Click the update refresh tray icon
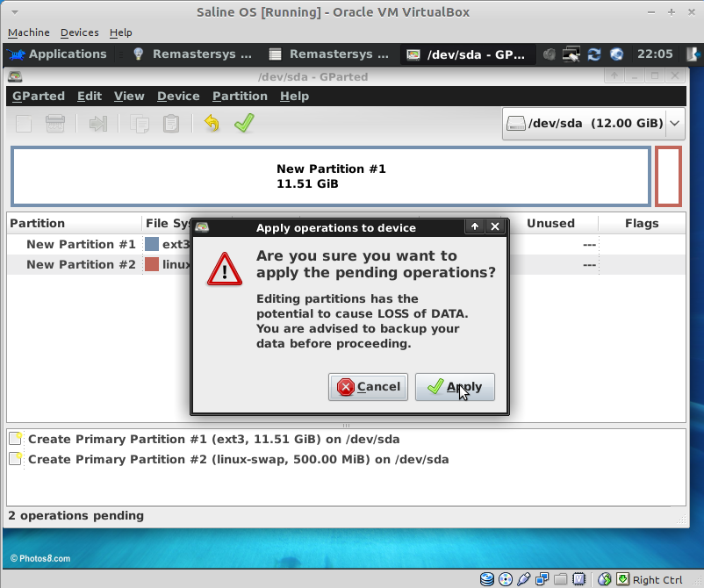The width and height of the screenshot is (704, 588). pyautogui.click(x=594, y=54)
